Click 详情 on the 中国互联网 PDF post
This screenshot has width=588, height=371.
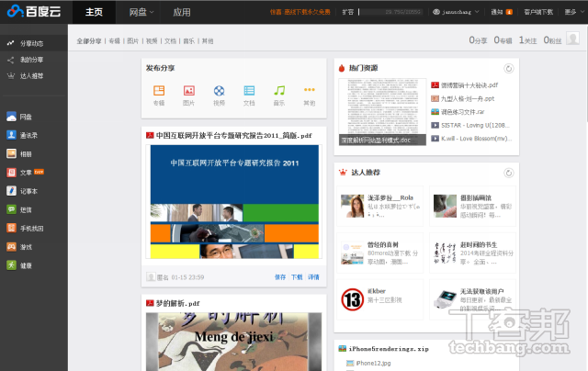click(313, 277)
